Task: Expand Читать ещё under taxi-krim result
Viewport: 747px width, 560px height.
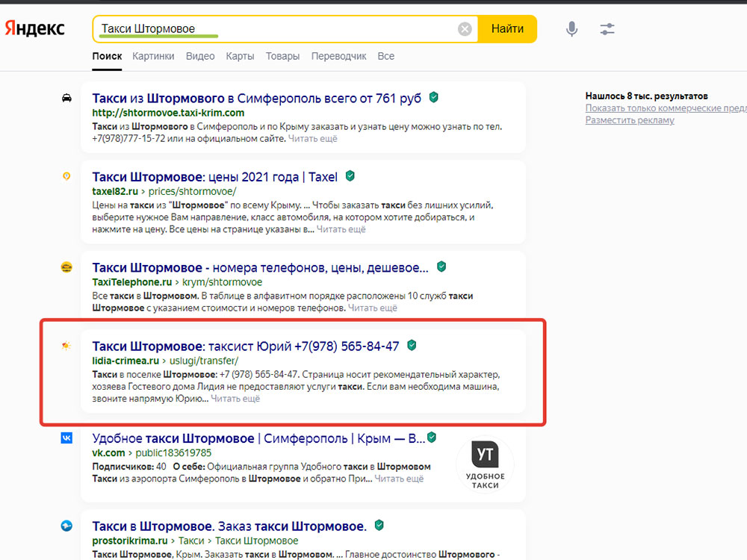Action: coord(312,139)
